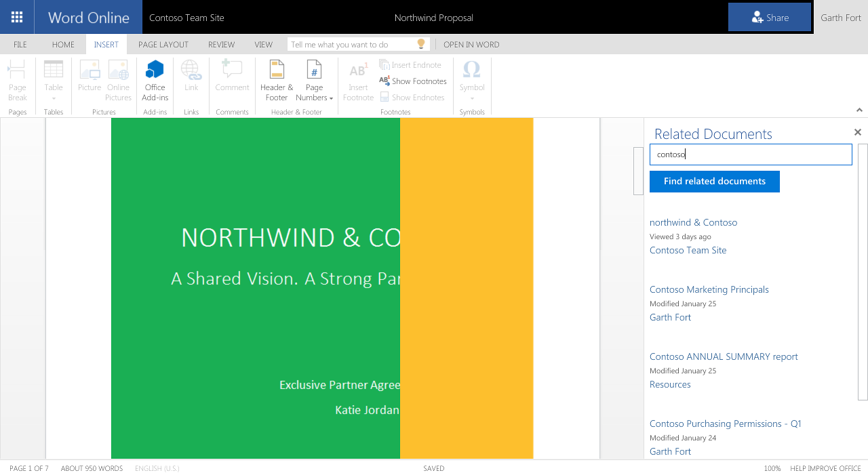Open Office Add-ins
868x475 pixels.
tap(155, 81)
